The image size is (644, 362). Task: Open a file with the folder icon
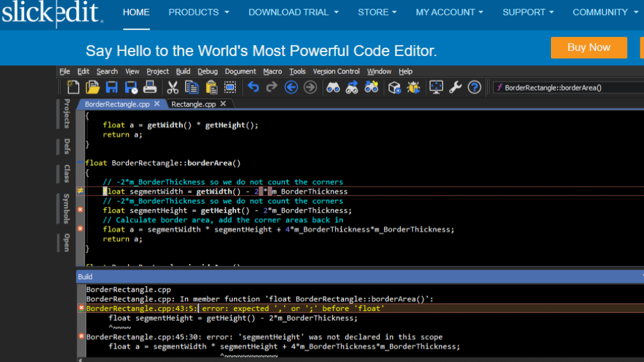coord(92,87)
